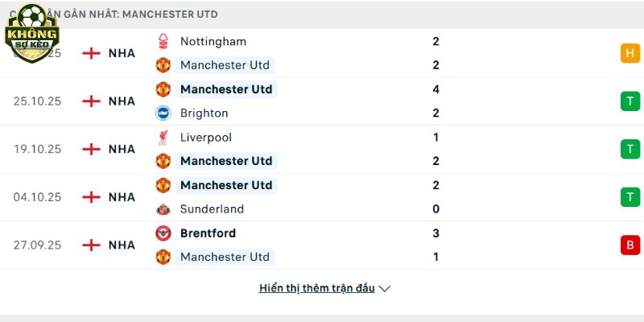644x322 pixels.
Task: Select NHA league label on 19.10.25 row
Action: click(x=122, y=149)
